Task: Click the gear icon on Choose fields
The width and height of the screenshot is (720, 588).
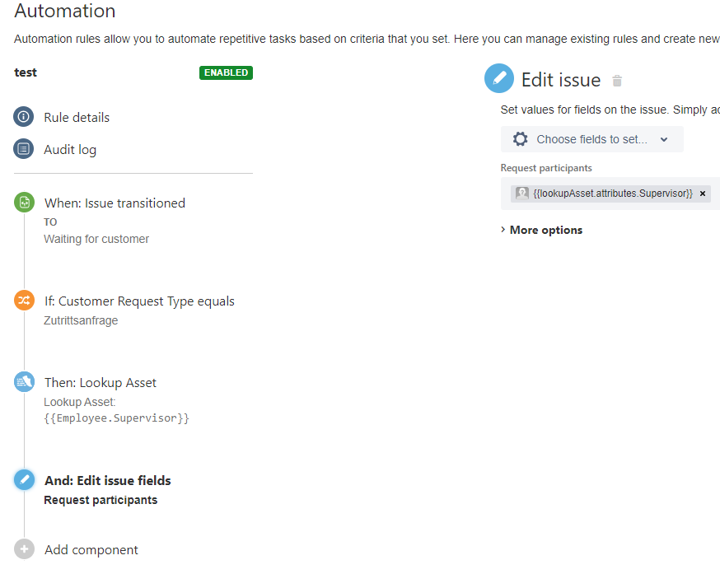Action: coord(521,138)
